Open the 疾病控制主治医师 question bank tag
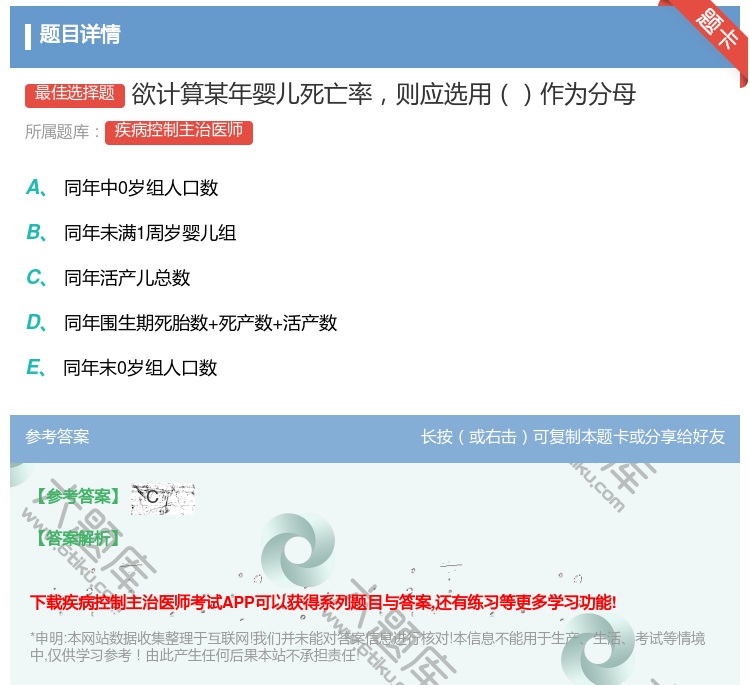 (179, 132)
